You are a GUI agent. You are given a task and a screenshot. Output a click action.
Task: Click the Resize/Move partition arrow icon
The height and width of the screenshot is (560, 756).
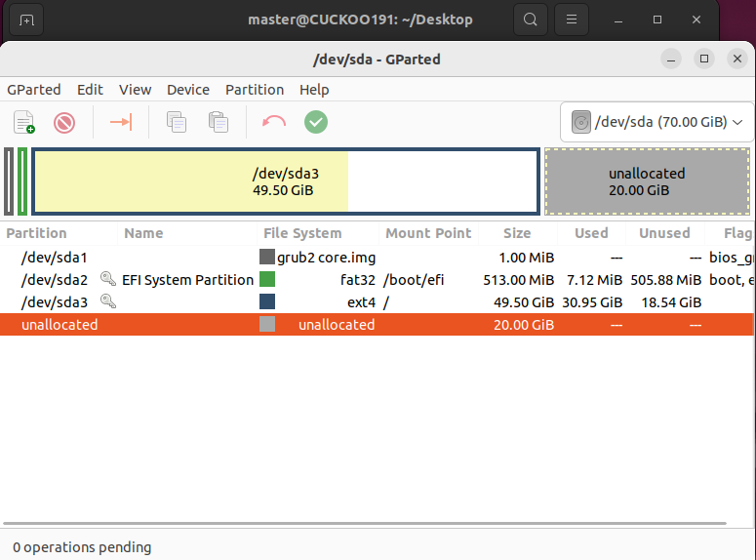121,122
